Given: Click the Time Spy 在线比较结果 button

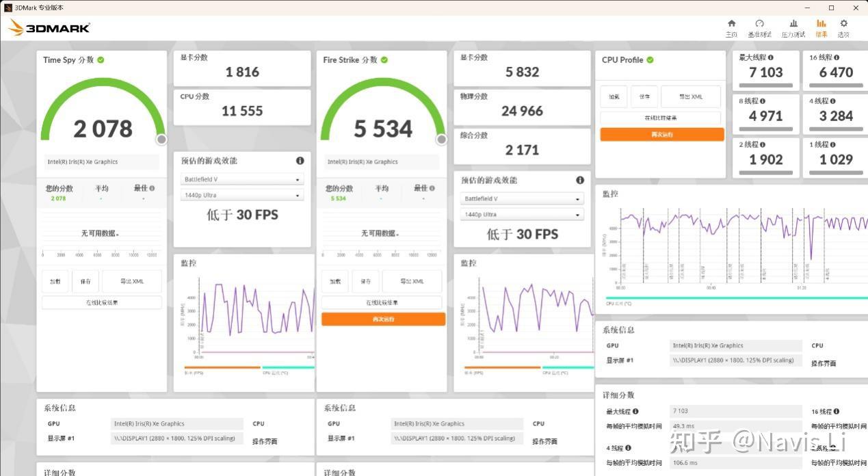Looking at the screenshot, I should pyautogui.click(x=102, y=302).
